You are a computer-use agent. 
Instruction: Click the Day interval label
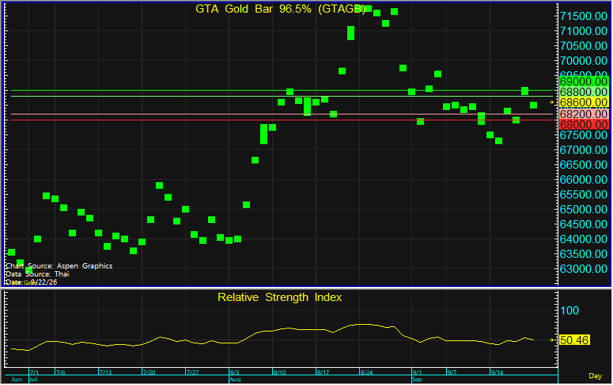[x=595, y=376]
